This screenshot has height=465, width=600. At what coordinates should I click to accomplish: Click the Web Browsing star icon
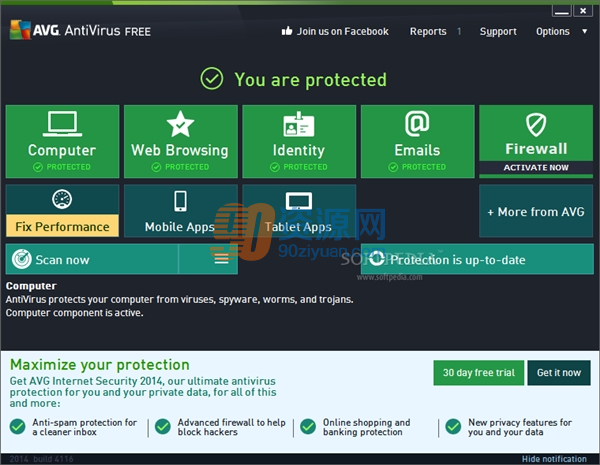click(180, 124)
